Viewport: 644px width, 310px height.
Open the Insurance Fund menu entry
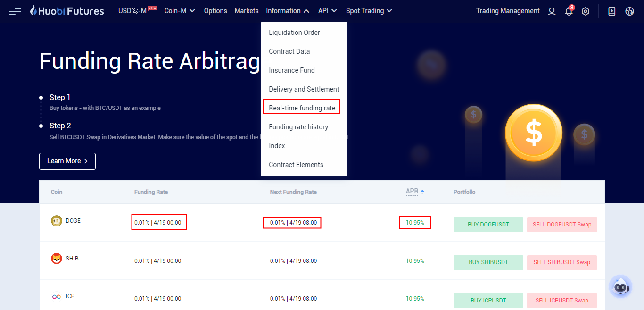(x=291, y=70)
